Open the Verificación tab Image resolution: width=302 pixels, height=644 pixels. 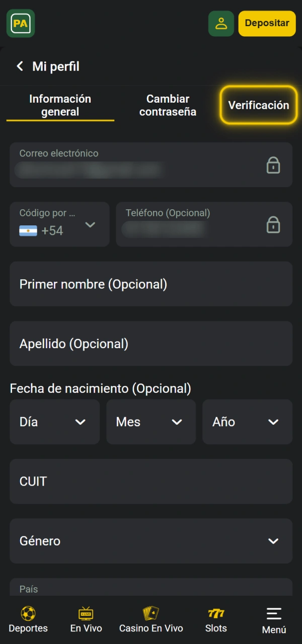[259, 105]
